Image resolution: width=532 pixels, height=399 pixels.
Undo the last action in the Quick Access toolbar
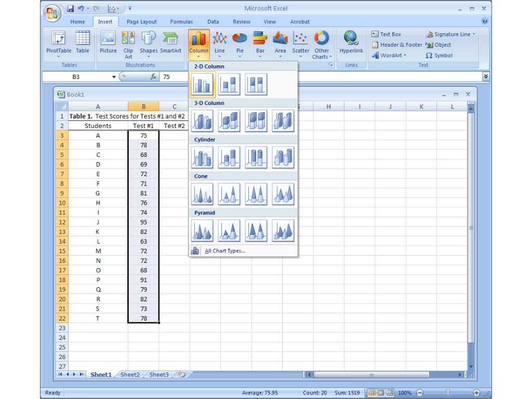tap(81, 8)
